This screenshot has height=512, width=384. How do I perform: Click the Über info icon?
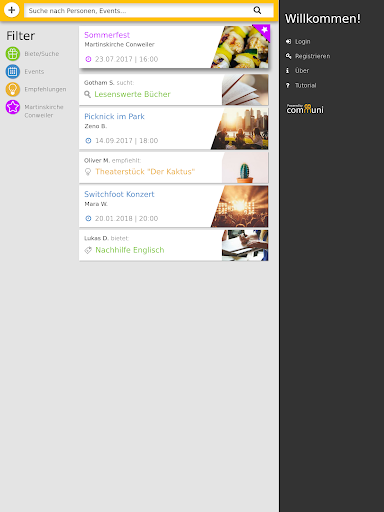[x=288, y=70]
